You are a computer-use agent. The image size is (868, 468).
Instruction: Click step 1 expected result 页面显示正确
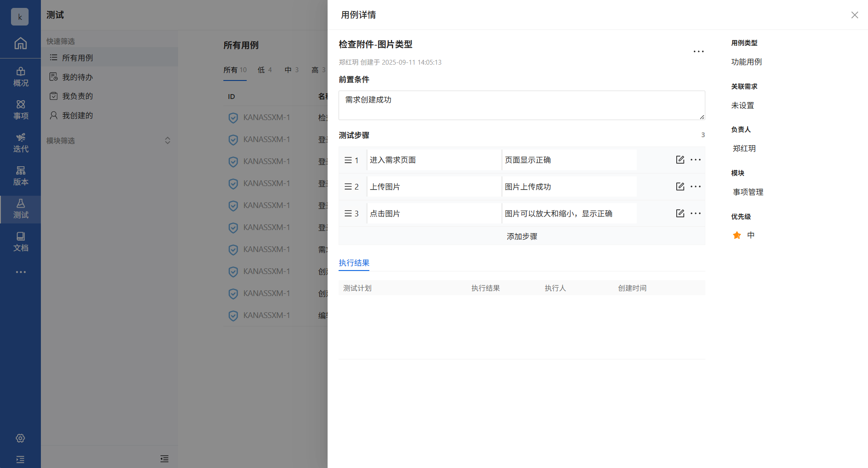pos(569,160)
